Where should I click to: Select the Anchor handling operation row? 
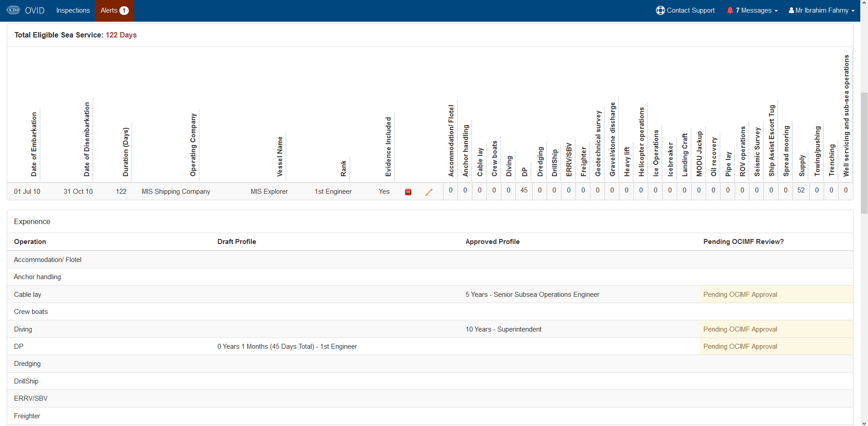[430, 277]
